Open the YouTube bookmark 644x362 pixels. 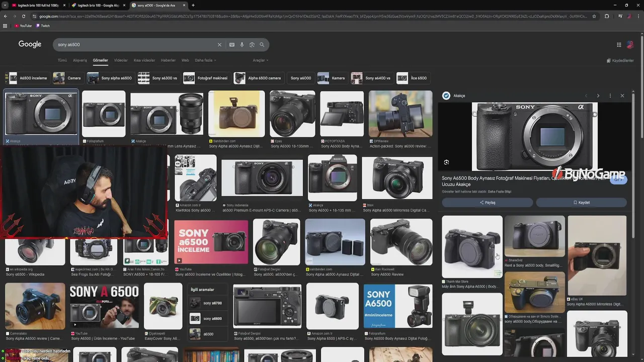click(x=23, y=26)
